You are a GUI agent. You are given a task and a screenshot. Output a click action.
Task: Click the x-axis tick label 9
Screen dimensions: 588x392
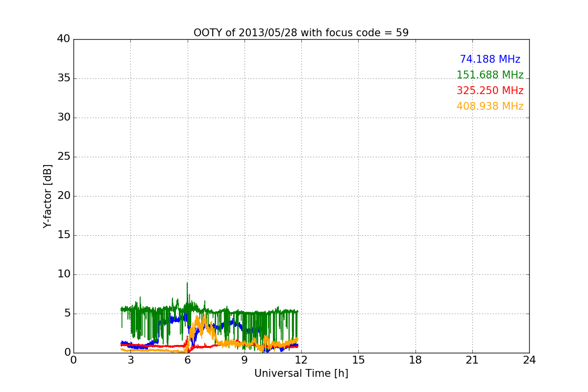tap(245, 360)
